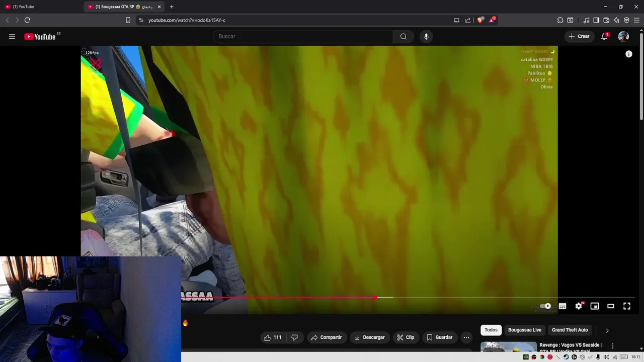Open options for Revenge Vagos VS Seaside video
Viewport: 644px width, 362px height.
pos(612,346)
